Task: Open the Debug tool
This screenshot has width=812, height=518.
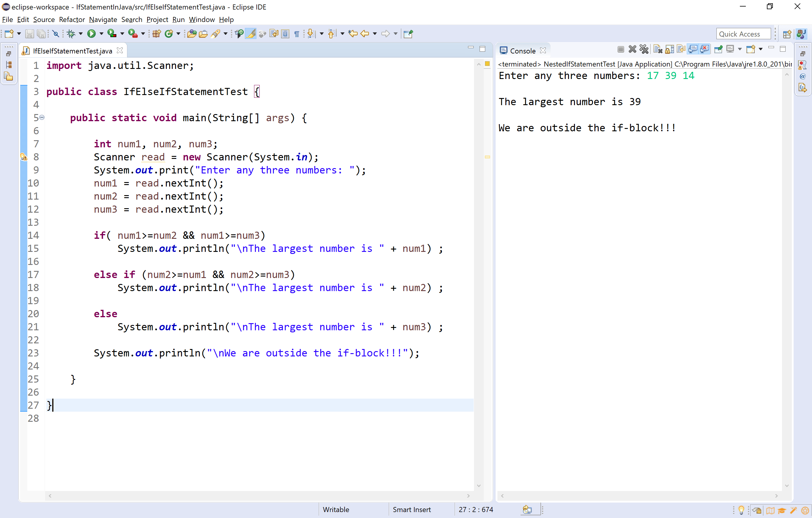Action: 71,33
